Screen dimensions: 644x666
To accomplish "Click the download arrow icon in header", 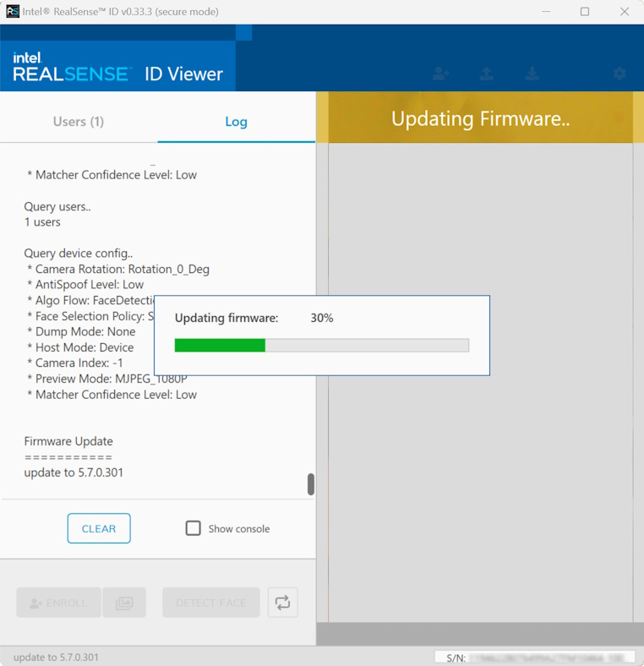I will click(532, 74).
